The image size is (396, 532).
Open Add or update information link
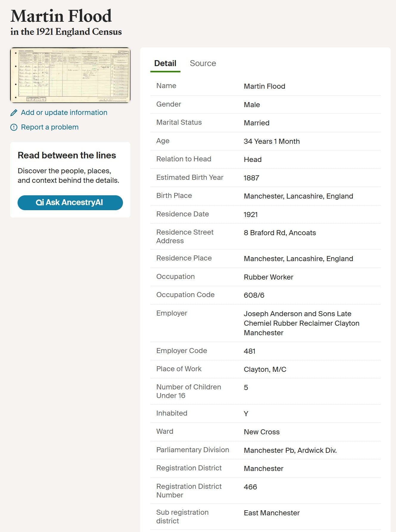click(x=64, y=113)
